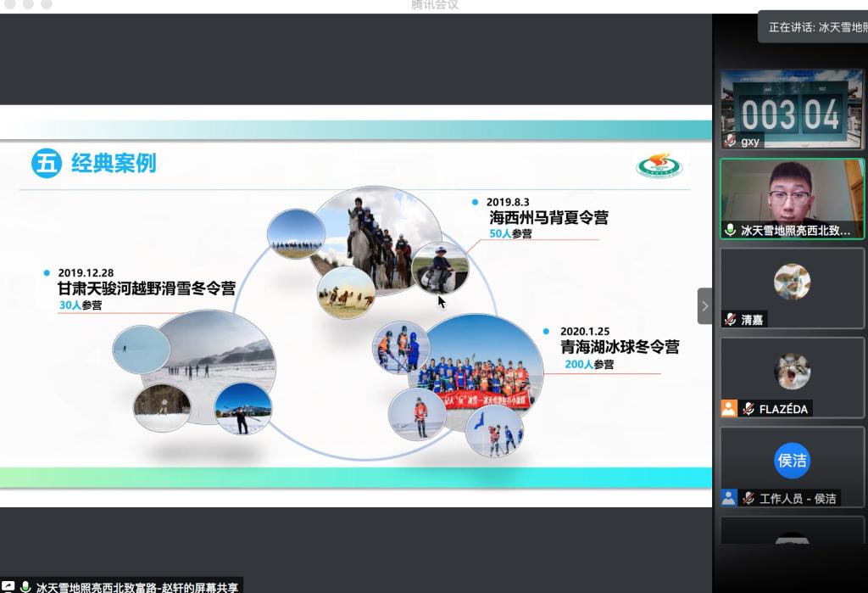Click the blue 侯洁 avatar circle

click(x=792, y=461)
